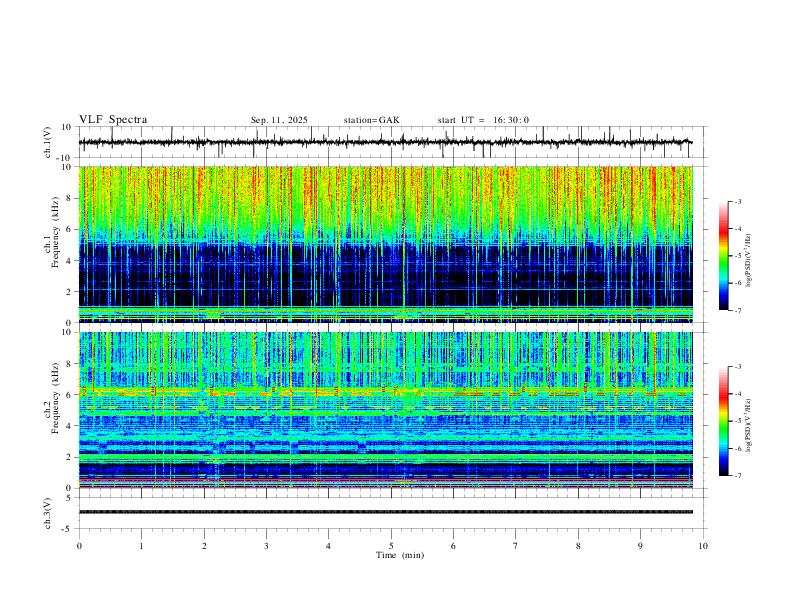Image resolution: width=792 pixels, height=612 pixels.
Task: Click the ch.2 'Frequency (kHz)' axis label
Action: pos(56,397)
